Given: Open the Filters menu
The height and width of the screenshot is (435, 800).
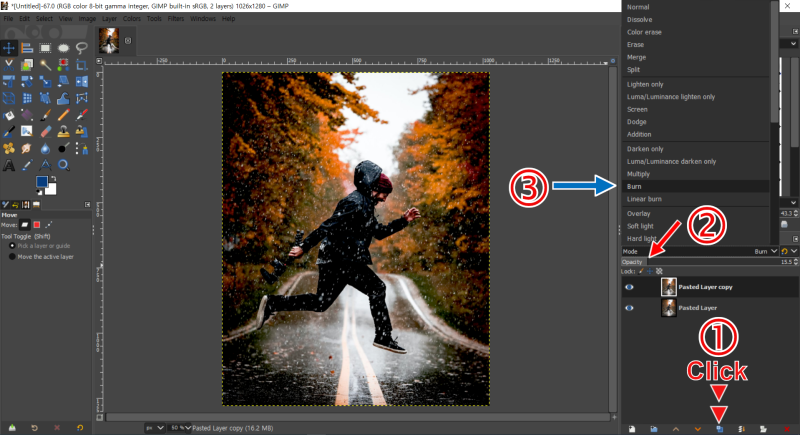Looking at the screenshot, I should click(x=176, y=18).
